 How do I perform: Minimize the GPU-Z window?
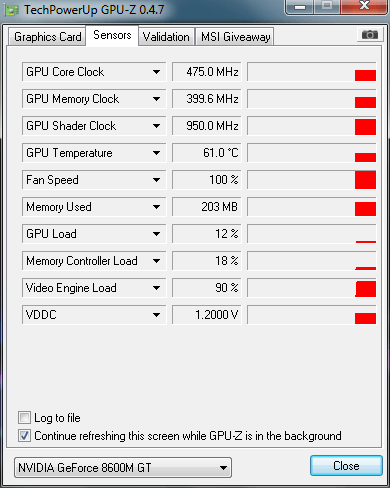[300, 7]
